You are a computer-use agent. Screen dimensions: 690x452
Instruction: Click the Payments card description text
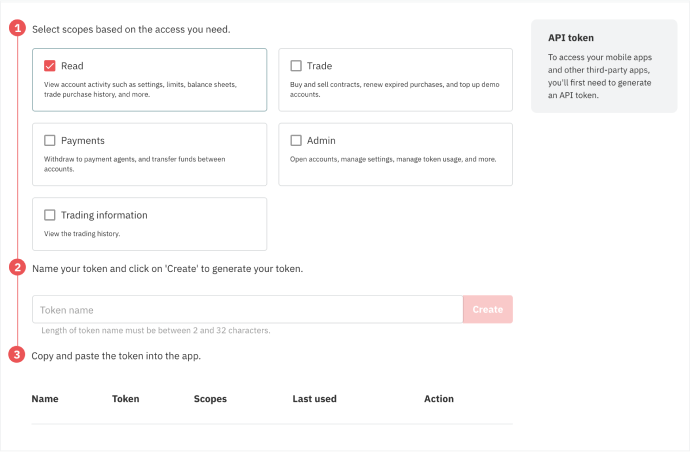coord(134,164)
